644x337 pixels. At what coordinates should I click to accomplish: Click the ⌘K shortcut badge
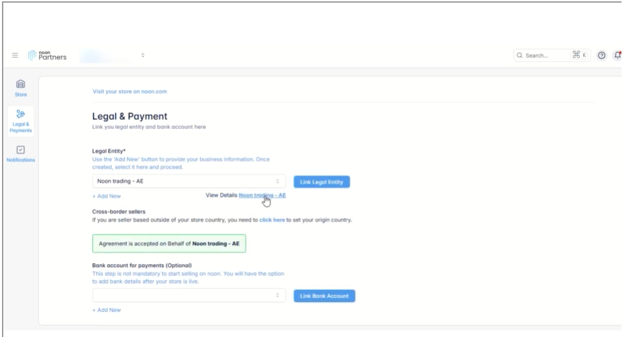tap(579, 55)
